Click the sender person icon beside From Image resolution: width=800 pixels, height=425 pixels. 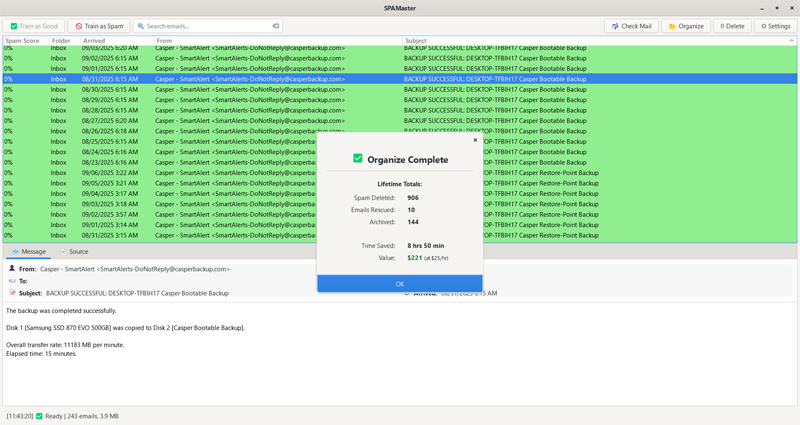12,269
